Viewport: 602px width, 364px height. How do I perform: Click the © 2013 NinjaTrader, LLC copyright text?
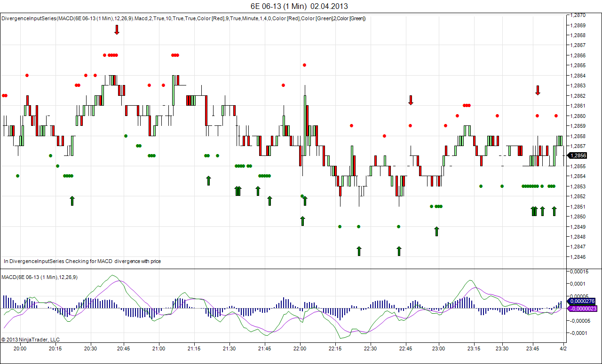31,339
